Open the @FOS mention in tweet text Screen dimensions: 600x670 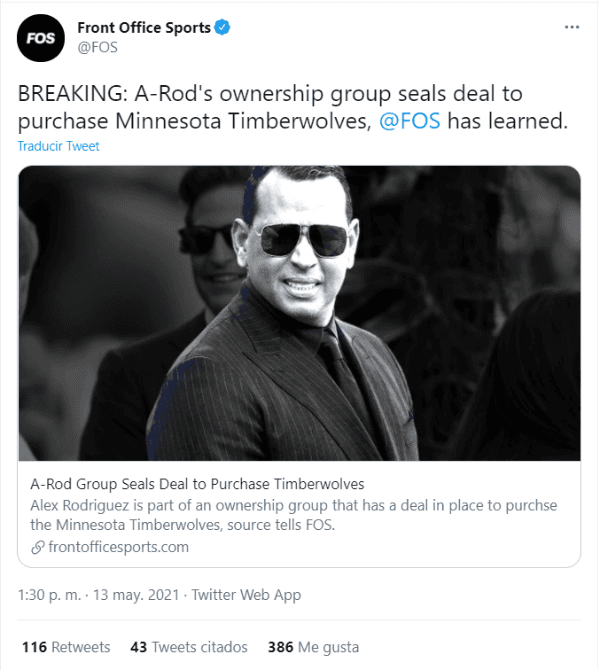410,122
